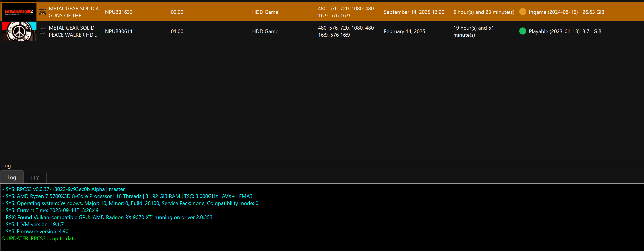Click the Log panel title above the tabs
The image size is (644, 251).
(7, 166)
